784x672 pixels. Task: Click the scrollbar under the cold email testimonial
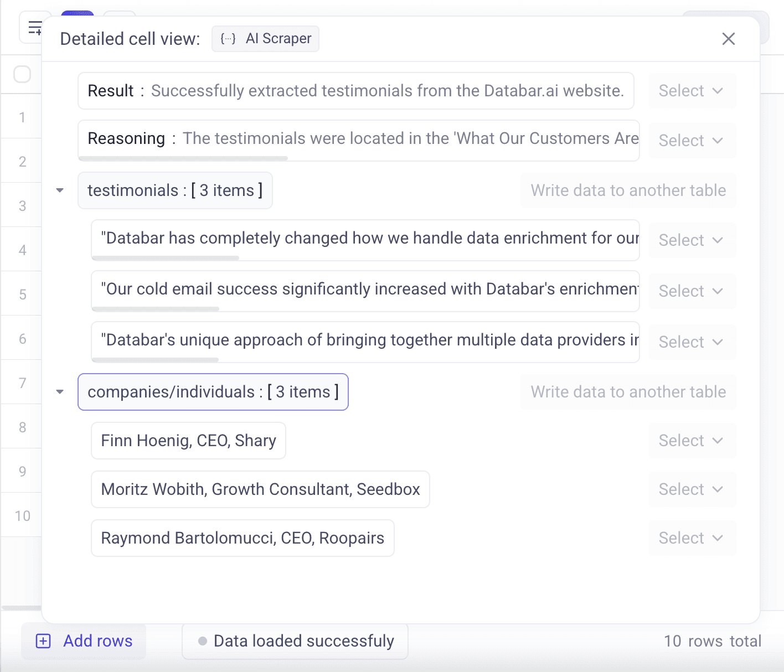pyautogui.click(x=156, y=309)
